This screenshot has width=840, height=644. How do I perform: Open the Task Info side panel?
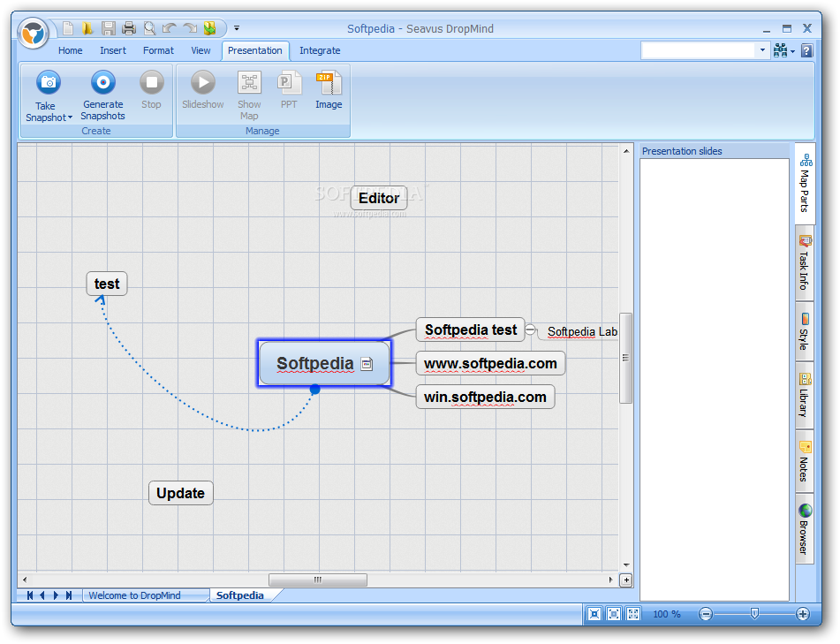pyautogui.click(x=805, y=263)
